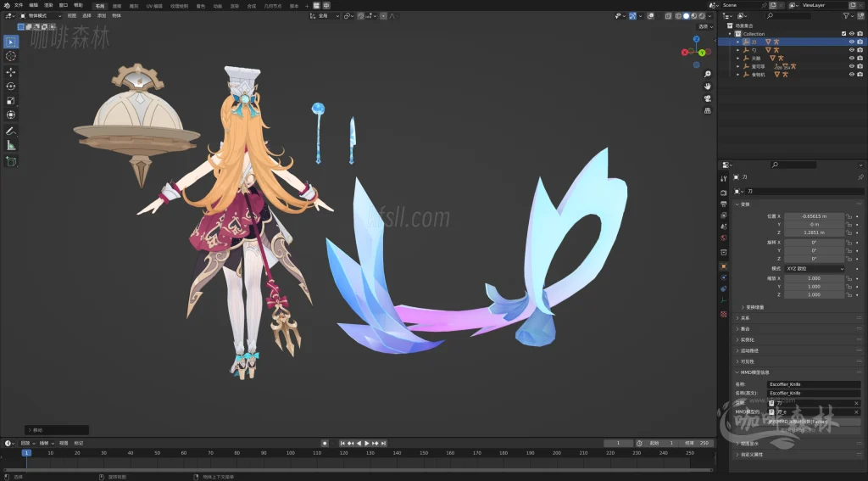The height and width of the screenshot is (481, 868).
Task: Hide 勺 object with its eye icon
Action: [851, 50]
